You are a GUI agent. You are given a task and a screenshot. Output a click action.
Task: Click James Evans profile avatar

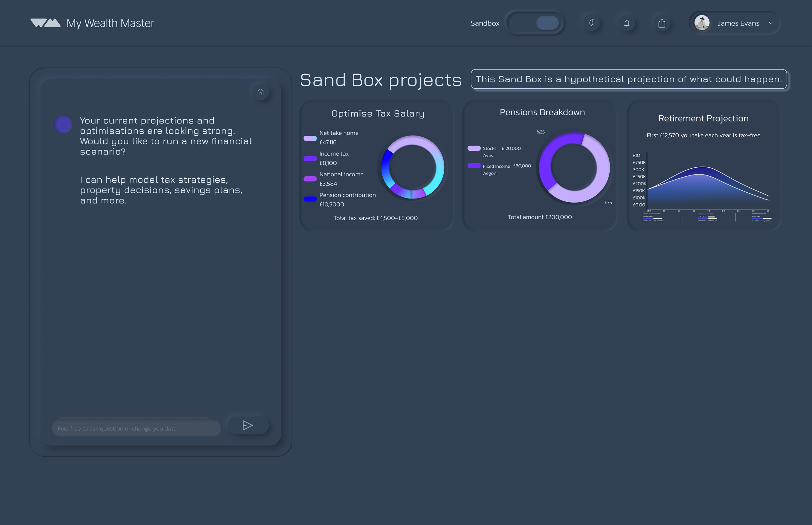[x=702, y=23]
